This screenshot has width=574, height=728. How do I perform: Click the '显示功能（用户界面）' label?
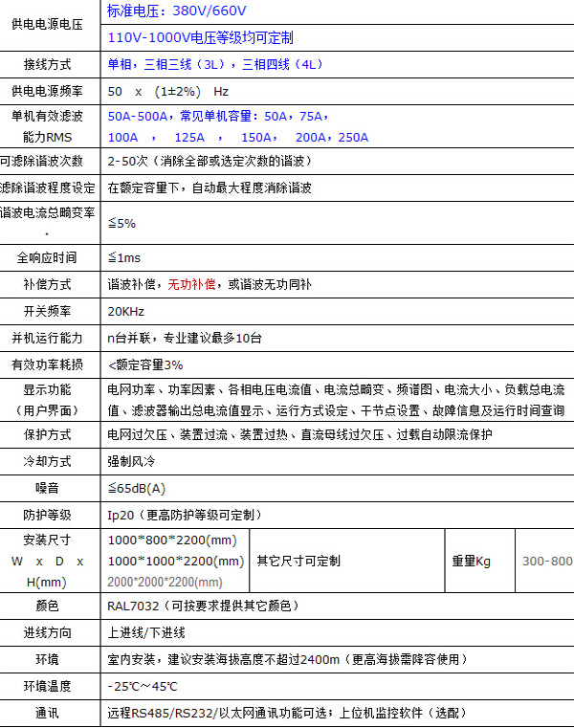[x=47, y=400]
